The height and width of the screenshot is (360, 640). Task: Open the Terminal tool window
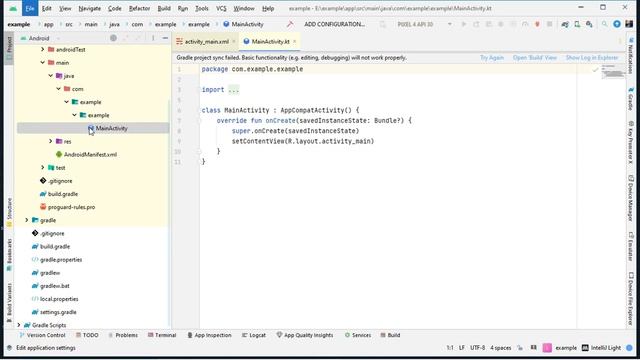point(162,335)
